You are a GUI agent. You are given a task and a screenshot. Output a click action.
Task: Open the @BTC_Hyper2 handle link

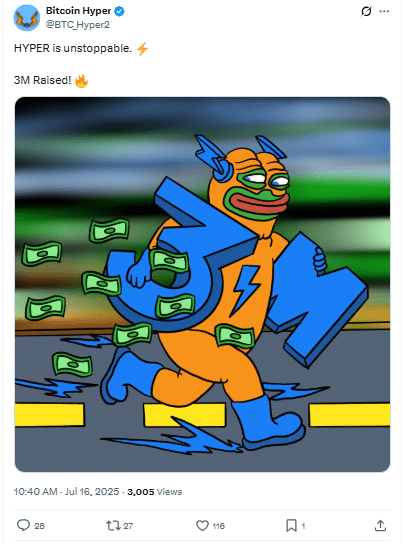coord(78,25)
